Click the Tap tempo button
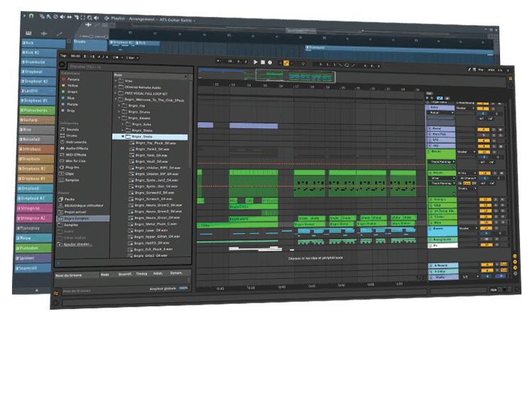 tap(62, 55)
